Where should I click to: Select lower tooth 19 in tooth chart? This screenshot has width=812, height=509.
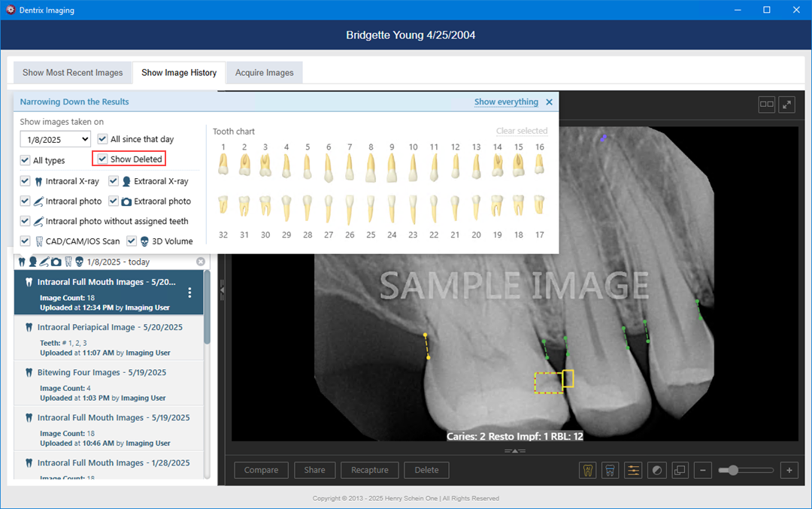click(497, 206)
